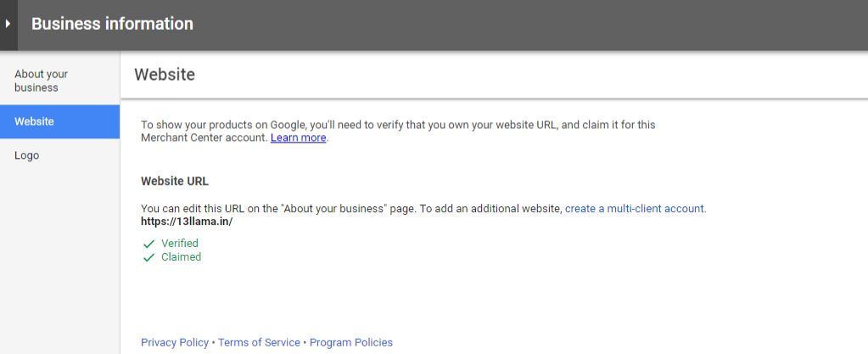This screenshot has width=868, height=354.
Task: Click the empty dark header bar area
Action: click(x=526, y=25)
